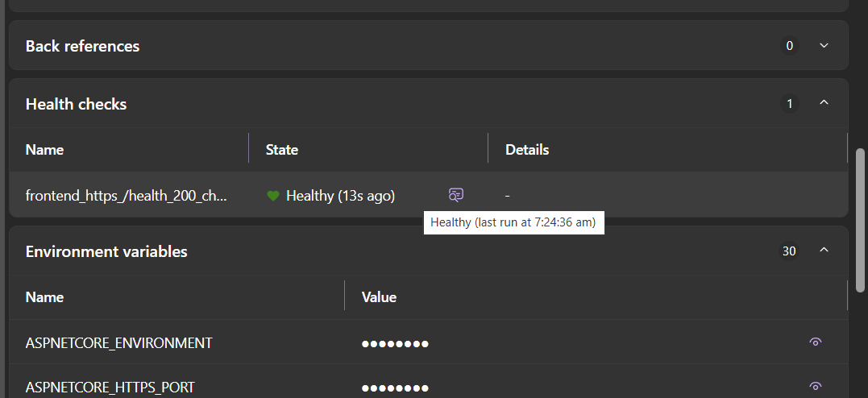The image size is (868, 398).
Task: Click the text visualizer icon beside Healthy state
Action: [456, 194]
